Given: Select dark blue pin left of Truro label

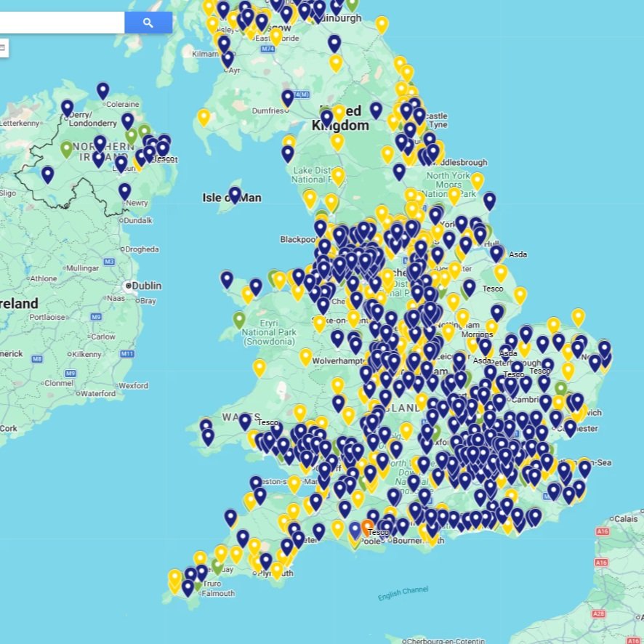Looking at the screenshot, I should 188,588.
